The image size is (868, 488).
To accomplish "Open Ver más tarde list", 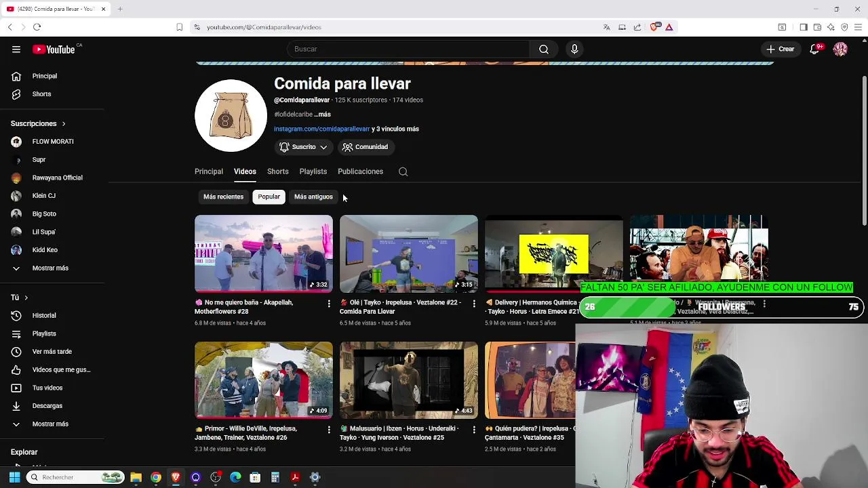I will (x=52, y=352).
